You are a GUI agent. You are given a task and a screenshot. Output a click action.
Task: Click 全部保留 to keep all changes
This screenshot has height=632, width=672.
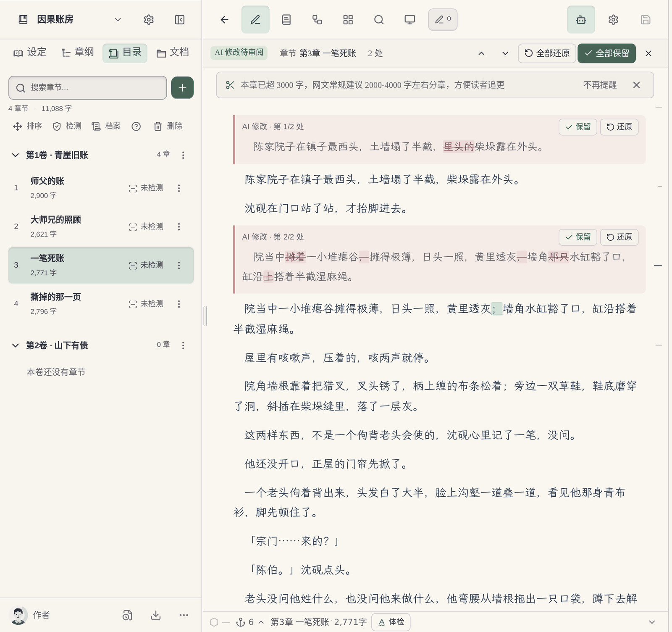(606, 53)
